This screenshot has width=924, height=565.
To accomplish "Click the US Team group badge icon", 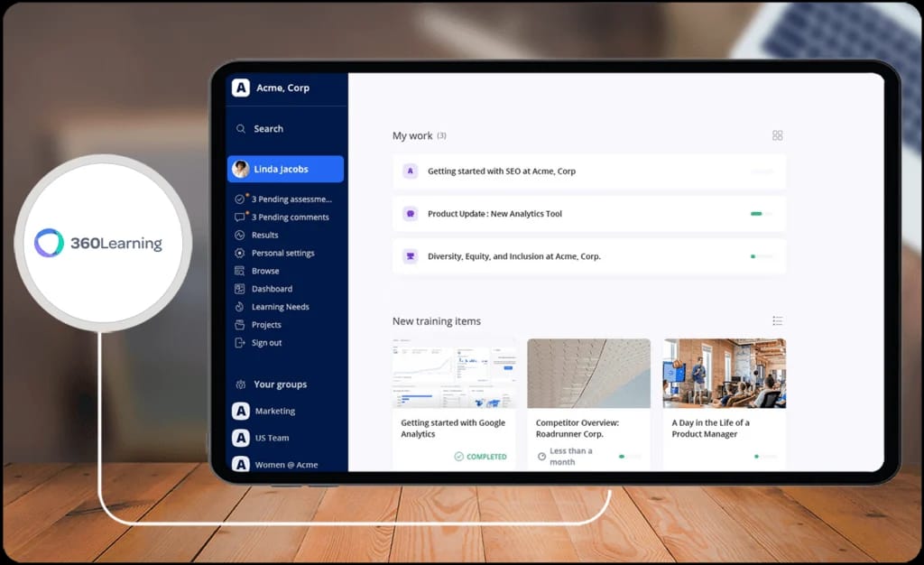I will click(x=240, y=438).
